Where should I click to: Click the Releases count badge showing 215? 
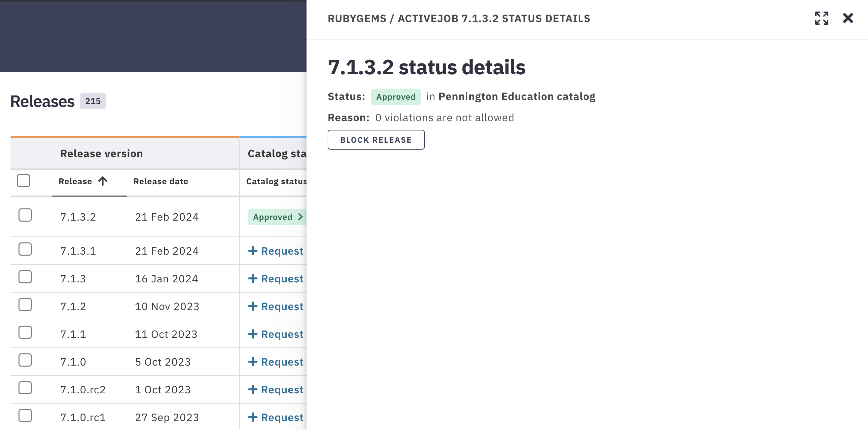click(x=92, y=101)
